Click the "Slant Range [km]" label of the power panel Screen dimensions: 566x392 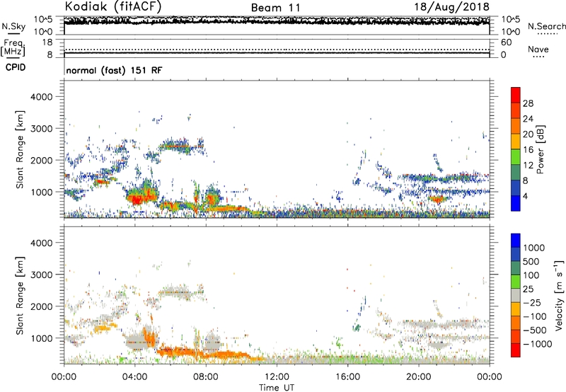(x=20, y=149)
